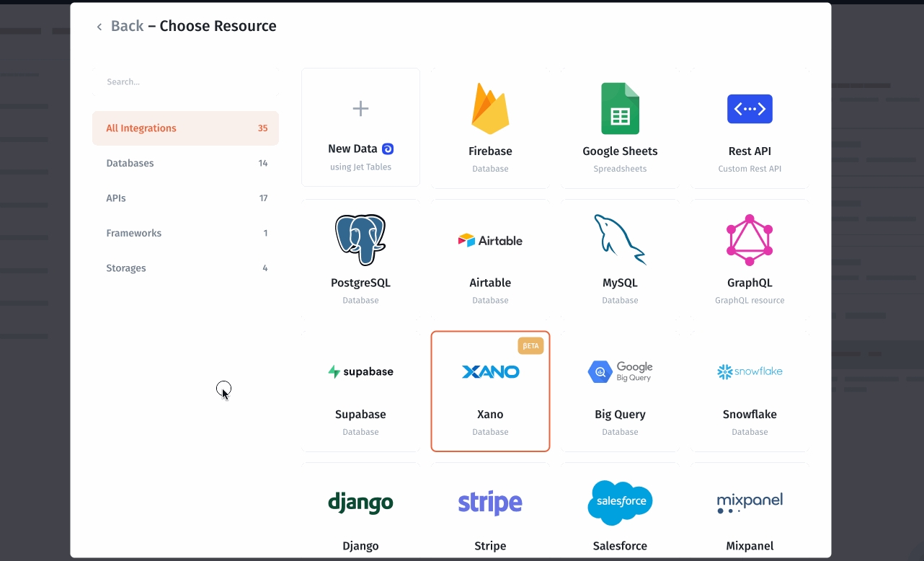This screenshot has width=924, height=561.
Task: Choose the Supabase logo
Action: [x=360, y=371]
